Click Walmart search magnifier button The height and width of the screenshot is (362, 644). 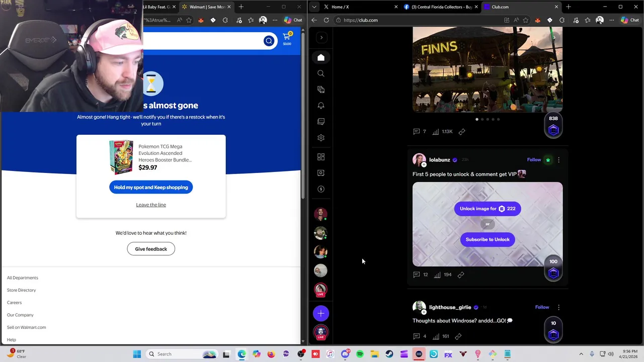tap(269, 41)
